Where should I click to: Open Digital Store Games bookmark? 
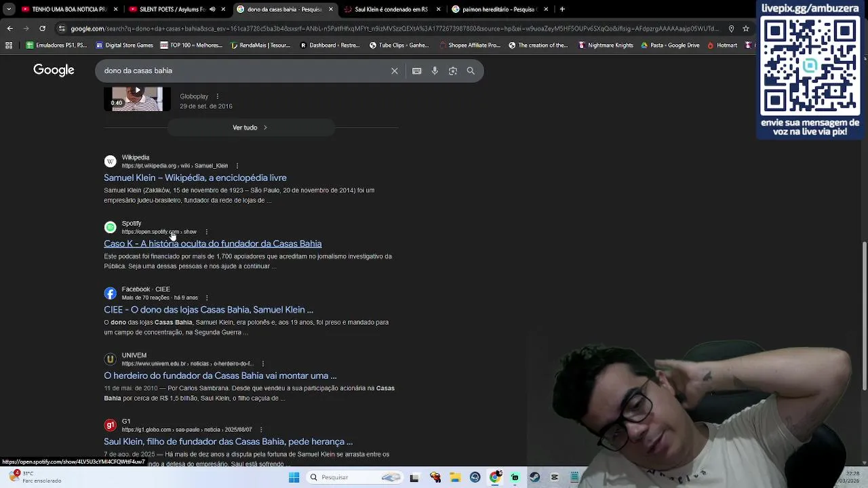[x=125, y=45]
